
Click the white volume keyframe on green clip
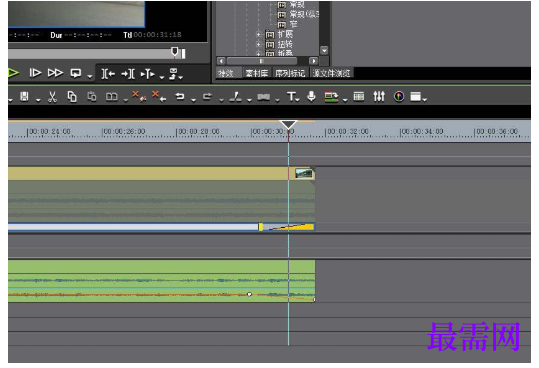[x=250, y=294]
